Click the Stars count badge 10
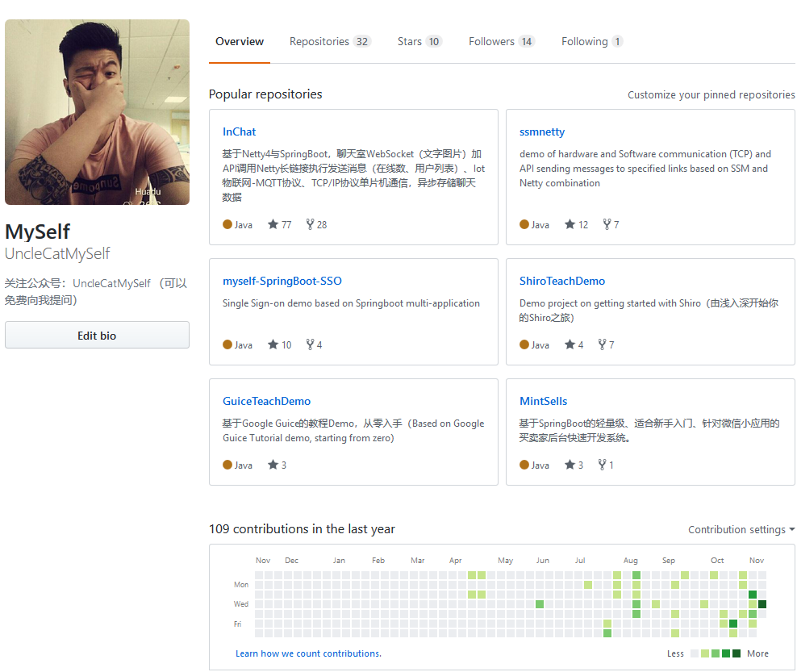 pos(433,42)
